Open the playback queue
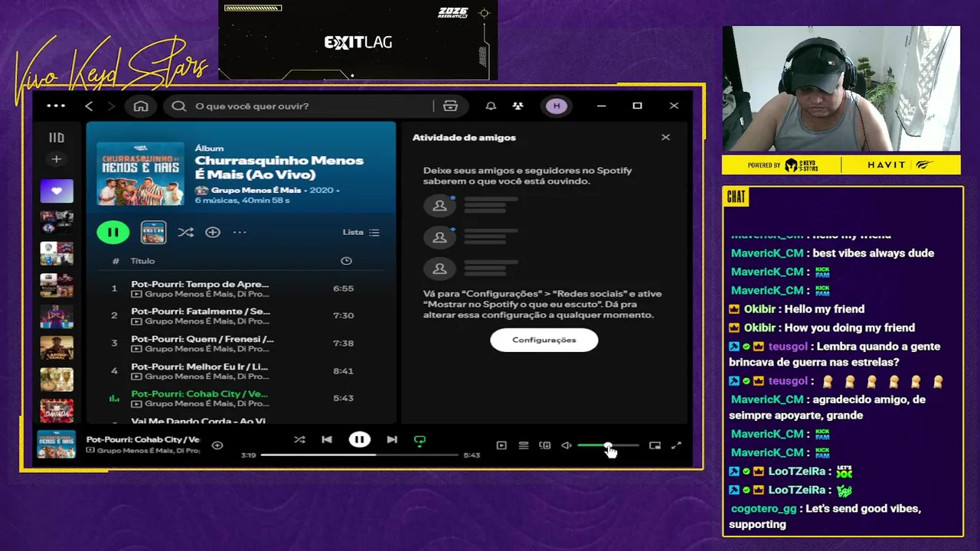Screen dimensions: 980x551 tap(524, 445)
